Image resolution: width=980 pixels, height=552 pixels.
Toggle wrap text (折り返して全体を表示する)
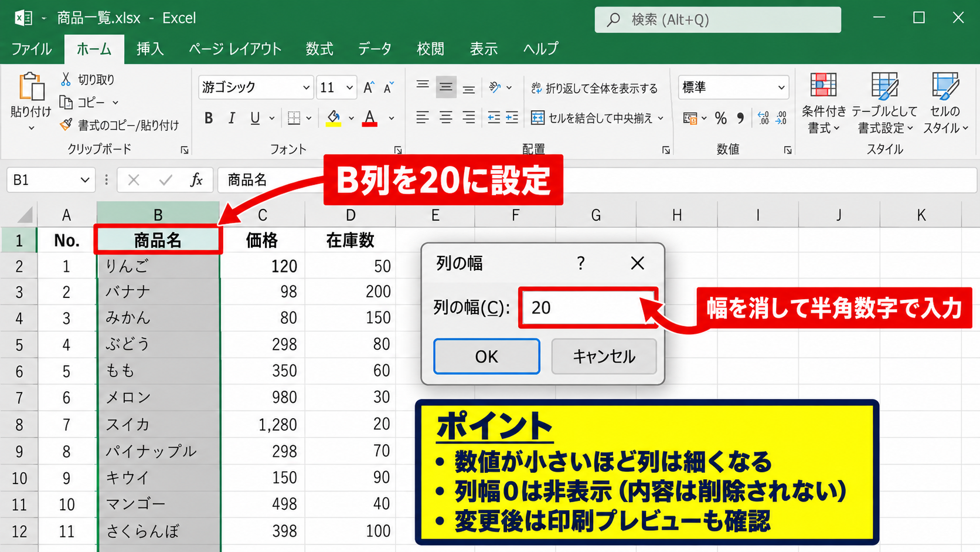pos(594,88)
